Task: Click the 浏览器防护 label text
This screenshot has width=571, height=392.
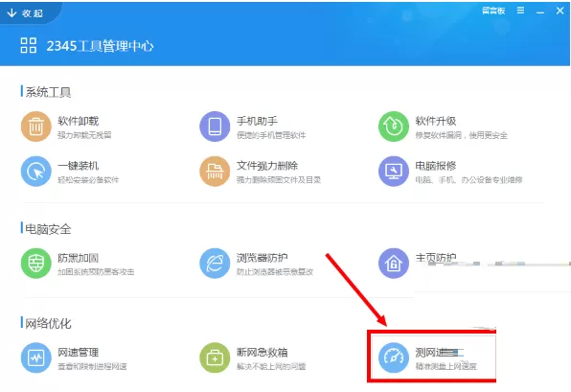Action: (x=263, y=258)
